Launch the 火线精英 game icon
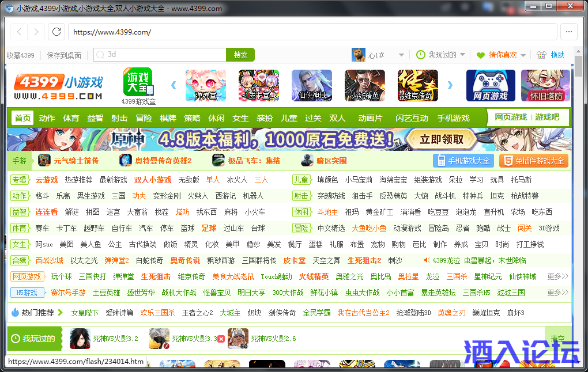 tap(364, 85)
